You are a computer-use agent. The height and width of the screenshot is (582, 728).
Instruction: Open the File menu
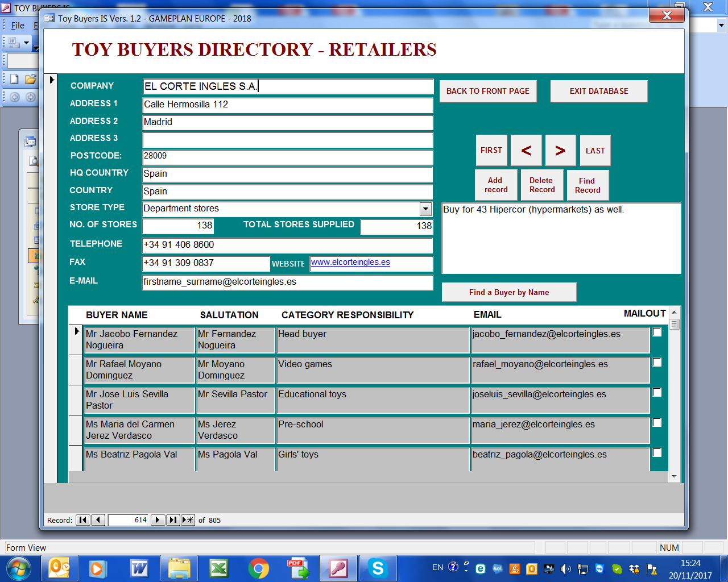(18, 25)
